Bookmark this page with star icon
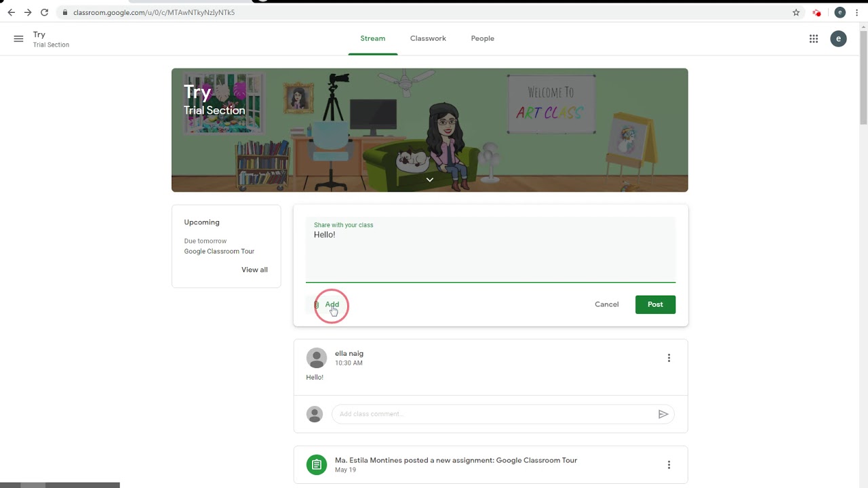868x488 pixels. 796,12
